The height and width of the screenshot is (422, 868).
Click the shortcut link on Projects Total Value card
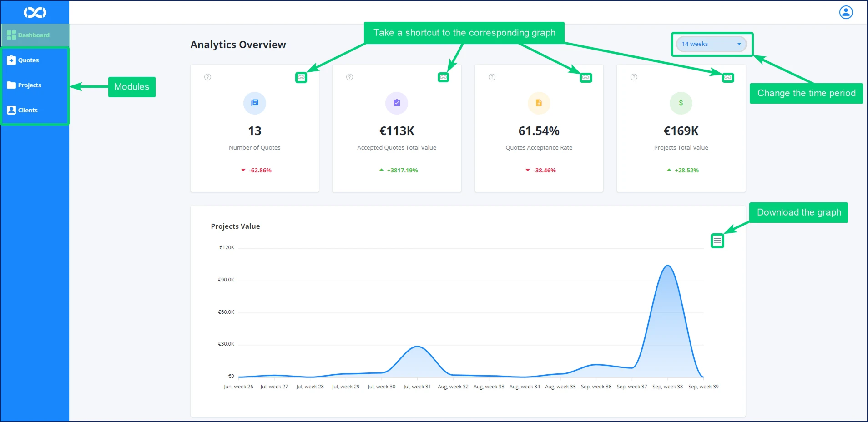pos(728,78)
